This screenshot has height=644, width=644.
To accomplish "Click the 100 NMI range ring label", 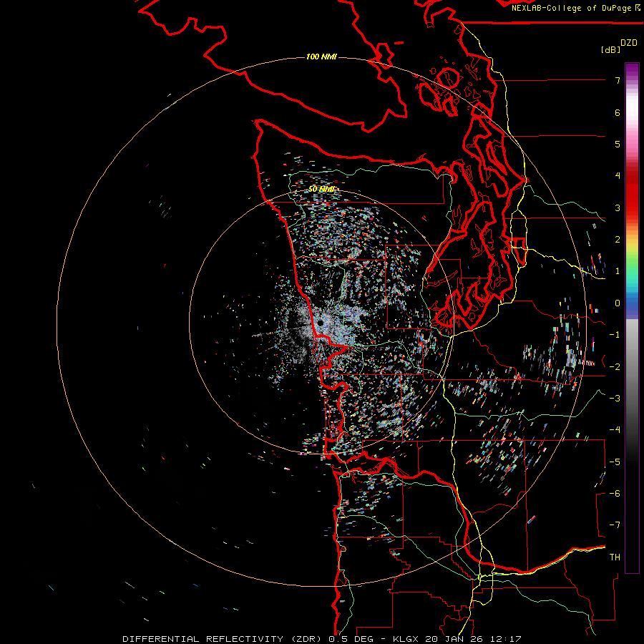I will (321, 57).
